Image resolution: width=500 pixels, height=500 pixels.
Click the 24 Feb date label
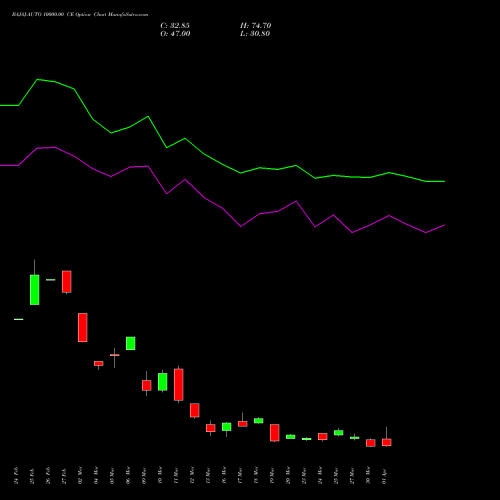pyautogui.click(x=16, y=475)
